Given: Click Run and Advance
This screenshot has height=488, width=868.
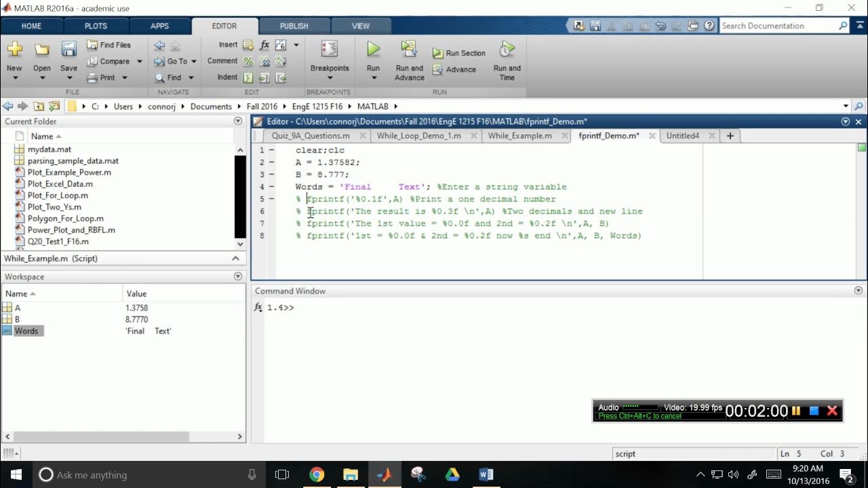Looking at the screenshot, I should [410, 61].
